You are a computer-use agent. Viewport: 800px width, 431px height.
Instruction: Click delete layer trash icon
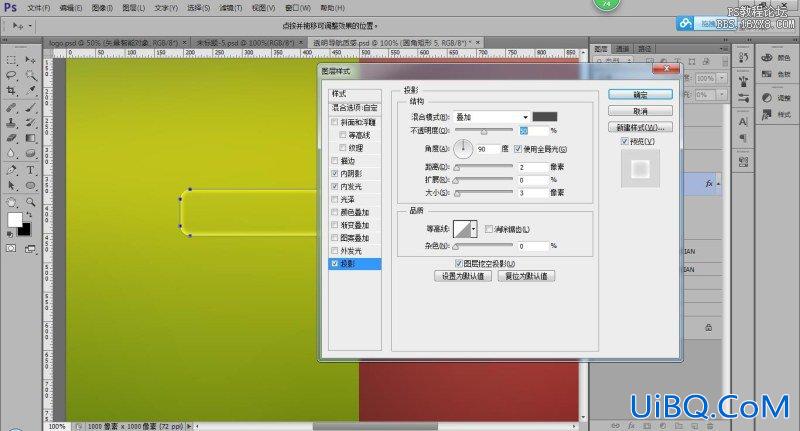pyautogui.click(x=710, y=425)
